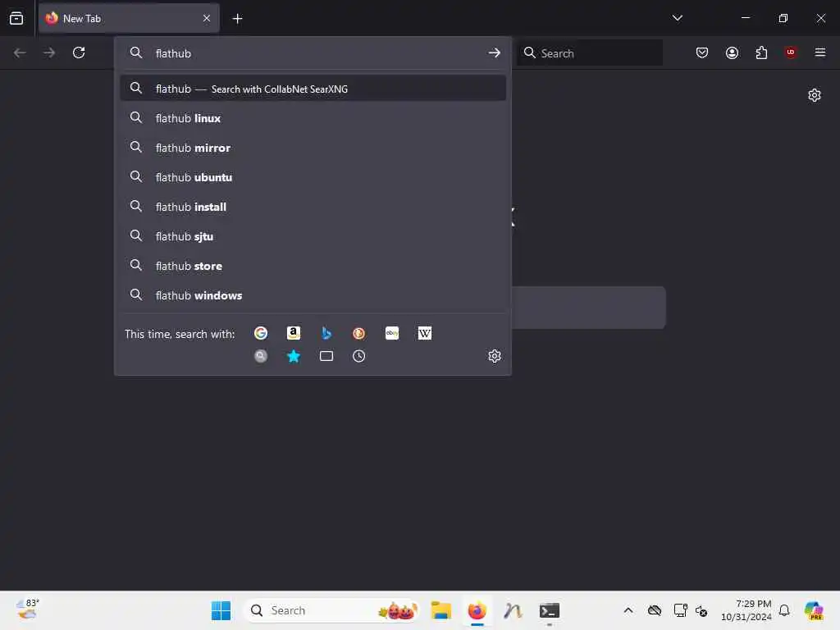List all tabs with the chevron
Image resolution: width=840 pixels, height=630 pixels.
677,18
